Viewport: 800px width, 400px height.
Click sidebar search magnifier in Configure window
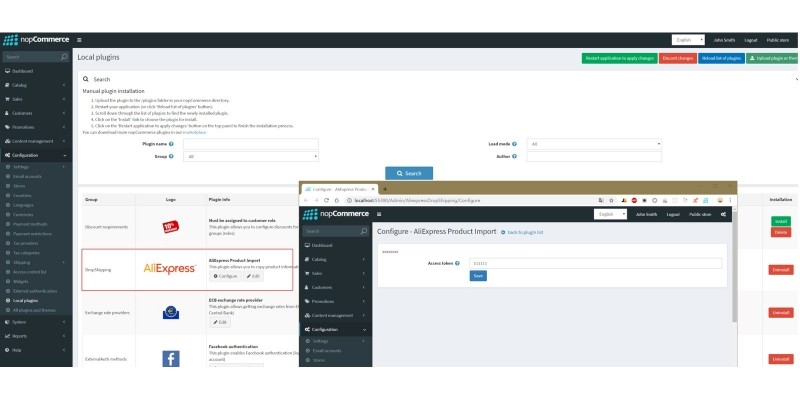364,231
